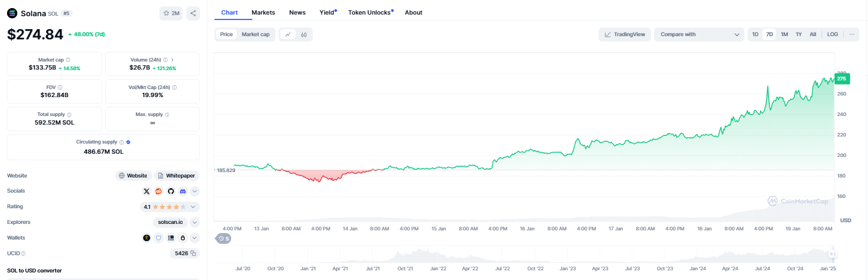This screenshot has height=280, width=868.
Task: Click the info icon beside Vol/Mkt Cap (24h)
Action: point(174,87)
